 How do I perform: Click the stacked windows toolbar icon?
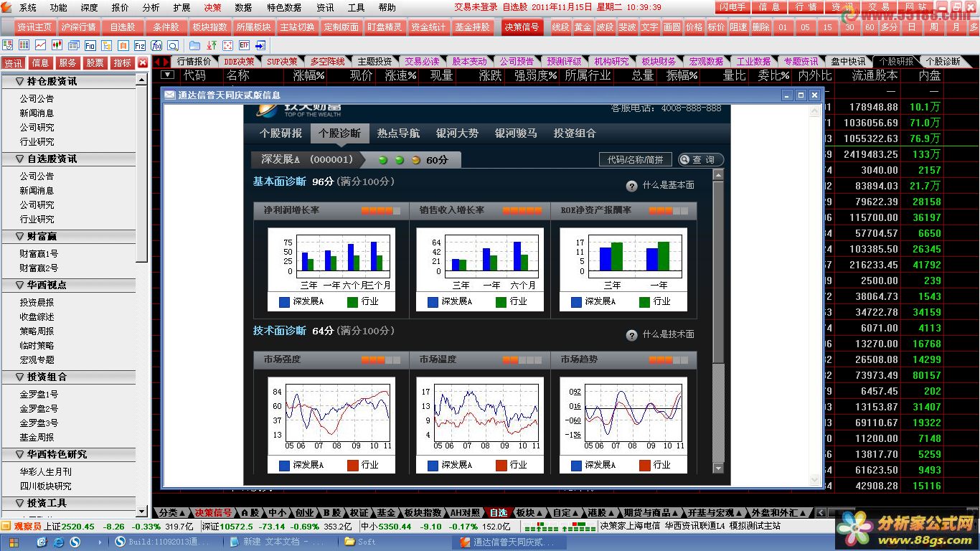(x=73, y=45)
